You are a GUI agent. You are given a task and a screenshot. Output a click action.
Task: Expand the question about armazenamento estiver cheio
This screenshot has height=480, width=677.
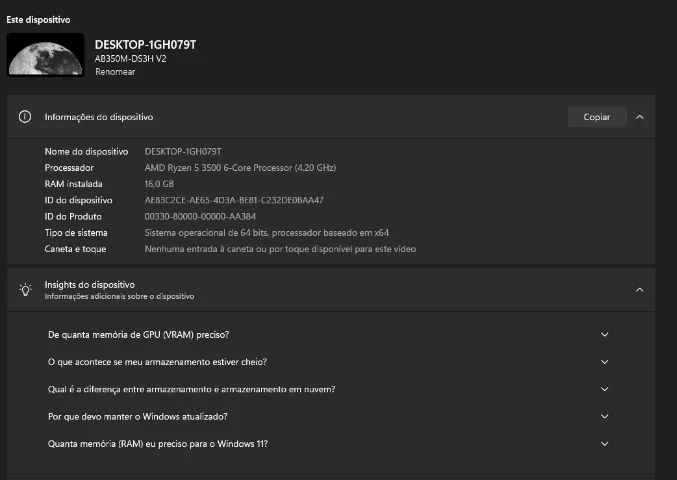click(604, 362)
